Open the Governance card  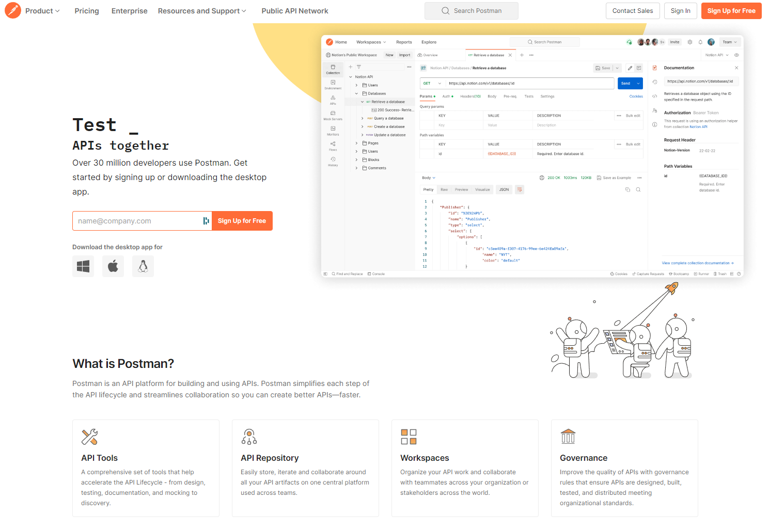pos(624,469)
